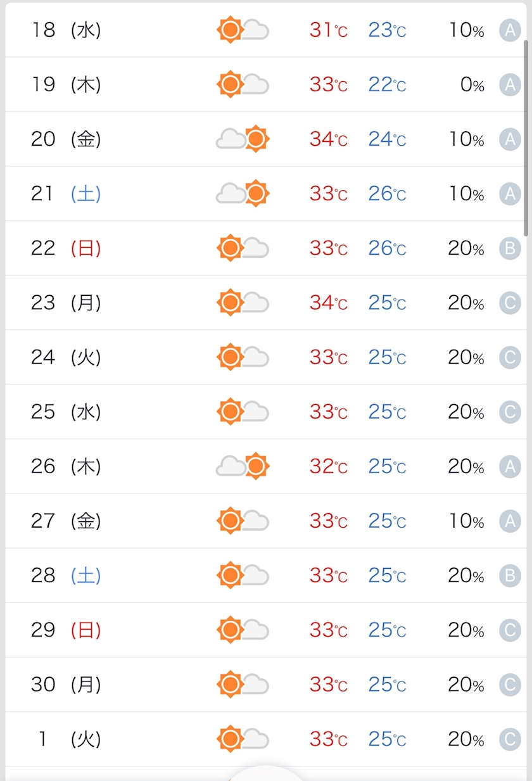Image resolution: width=532 pixels, height=781 pixels.
Task: Select the reliability A badge for day 19
Action: (x=510, y=85)
